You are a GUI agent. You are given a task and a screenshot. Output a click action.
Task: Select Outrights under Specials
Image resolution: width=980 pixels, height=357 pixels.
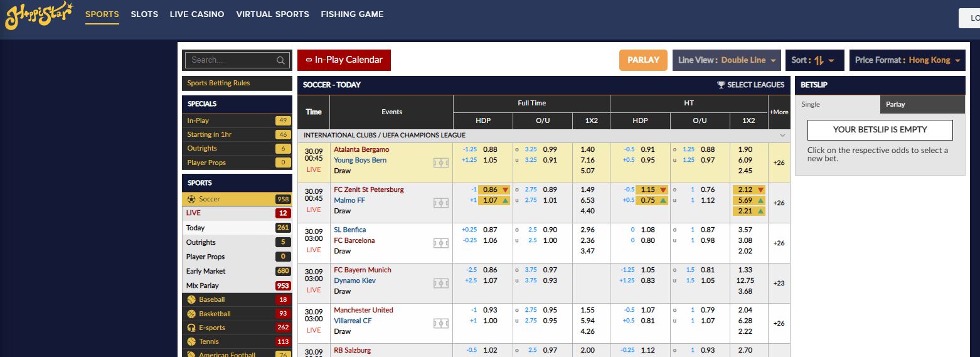coord(237,148)
